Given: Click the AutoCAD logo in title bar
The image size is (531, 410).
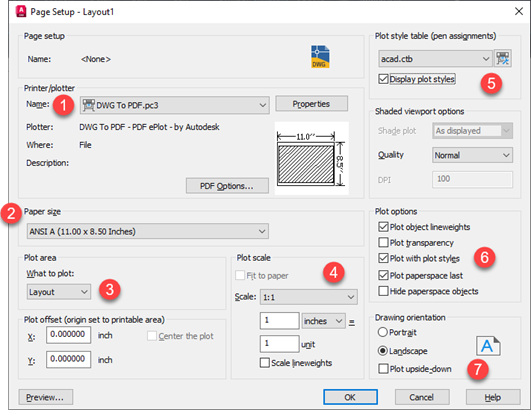Looking at the screenshot, I should click(21, 12).
